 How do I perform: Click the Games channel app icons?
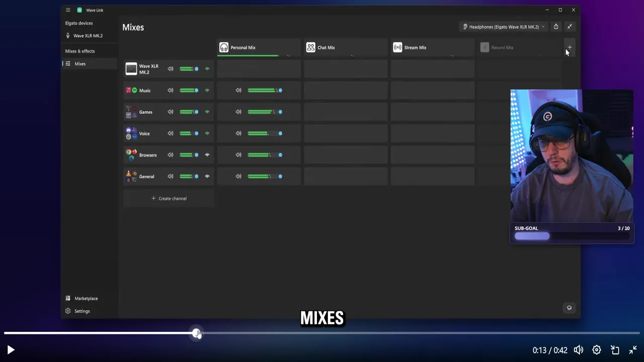(131, 112)
